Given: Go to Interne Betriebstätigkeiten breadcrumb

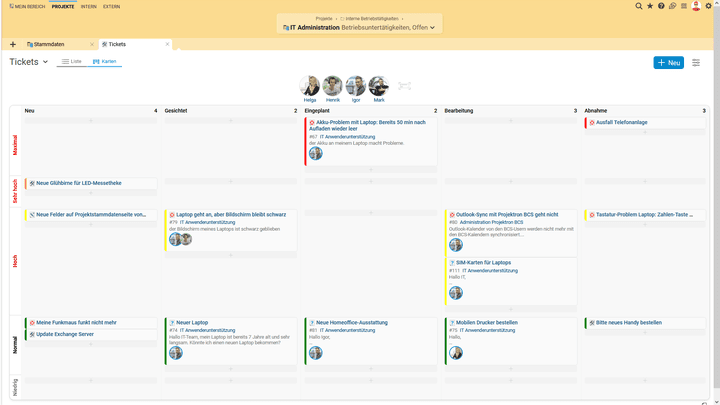Looking at the screenshot, I should [x=372, y=19].
